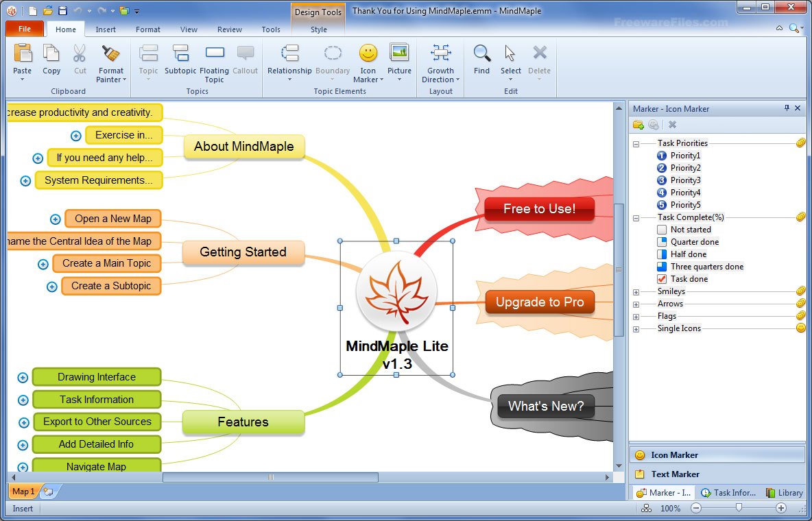Click the Copy icon
The width and height of the screenshot is (812, 521).
click(51, 53)
